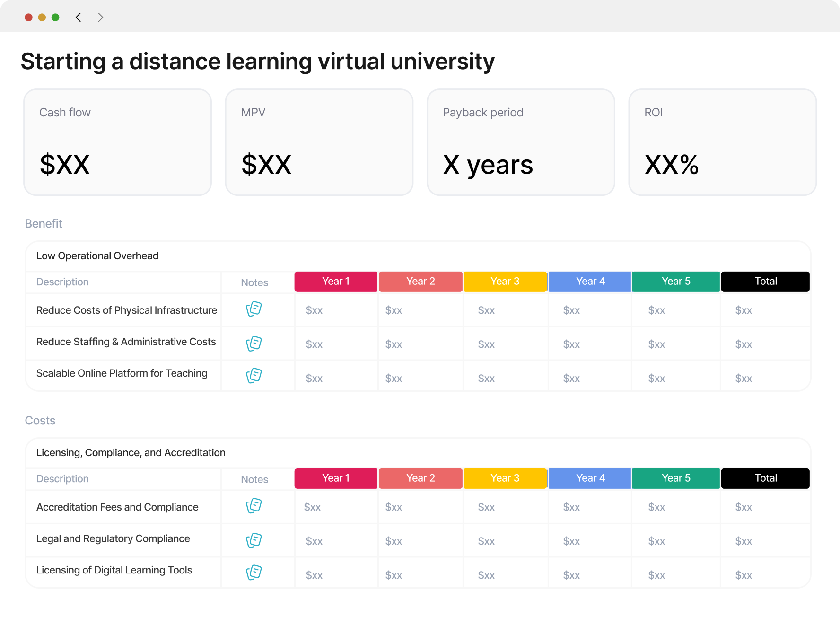Click Year 1 header in Costs table
The width and height of the screenshot is (840, 617).
click(336, 478)
